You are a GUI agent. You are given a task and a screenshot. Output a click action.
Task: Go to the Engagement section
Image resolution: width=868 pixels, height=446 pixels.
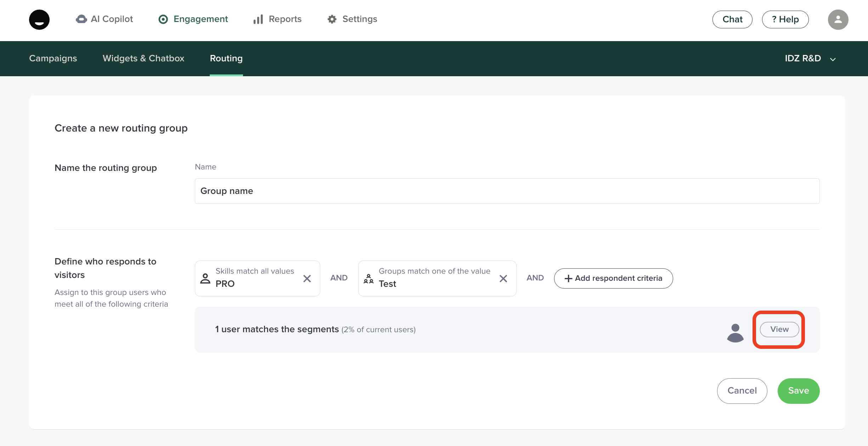[x=193, y=19]
